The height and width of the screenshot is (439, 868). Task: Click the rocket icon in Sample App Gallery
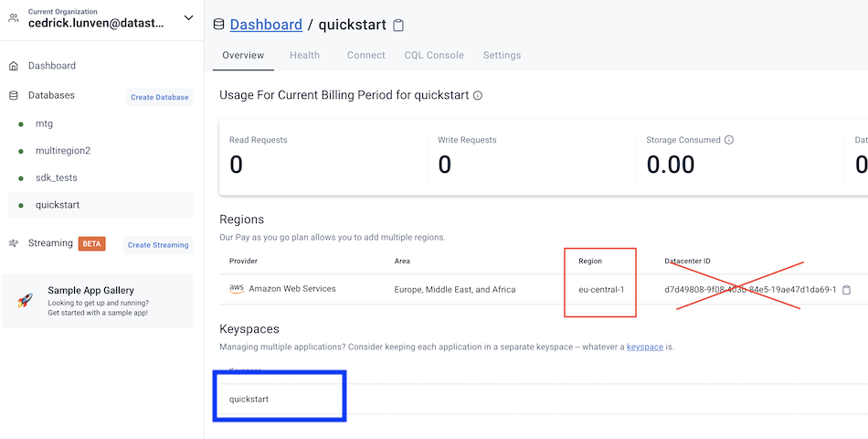click(x=25, y=301)
